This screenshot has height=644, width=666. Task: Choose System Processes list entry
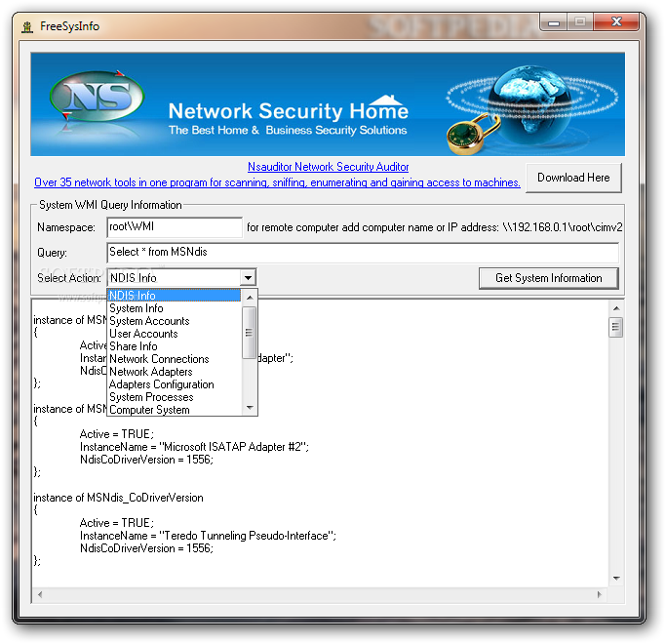click(175, 397)
